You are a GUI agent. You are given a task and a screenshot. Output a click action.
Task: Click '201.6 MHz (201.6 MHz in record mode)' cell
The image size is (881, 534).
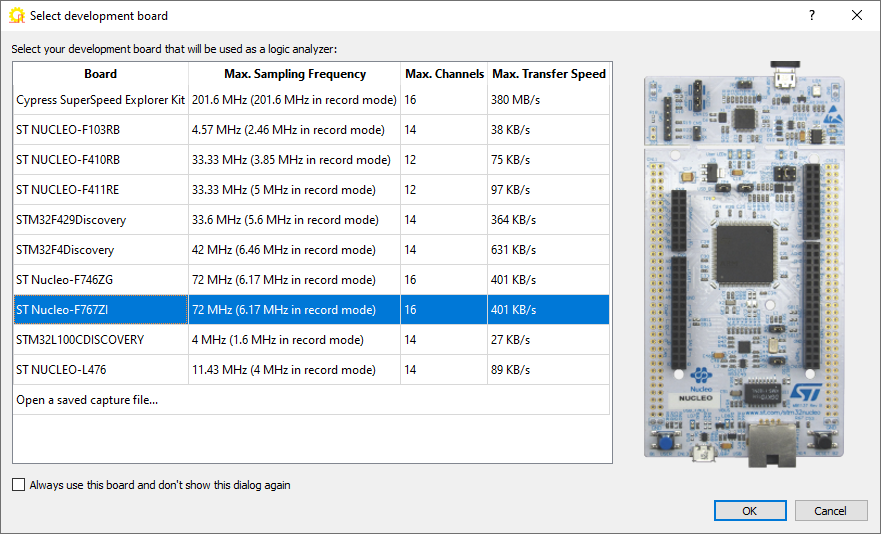pos(294,100)
